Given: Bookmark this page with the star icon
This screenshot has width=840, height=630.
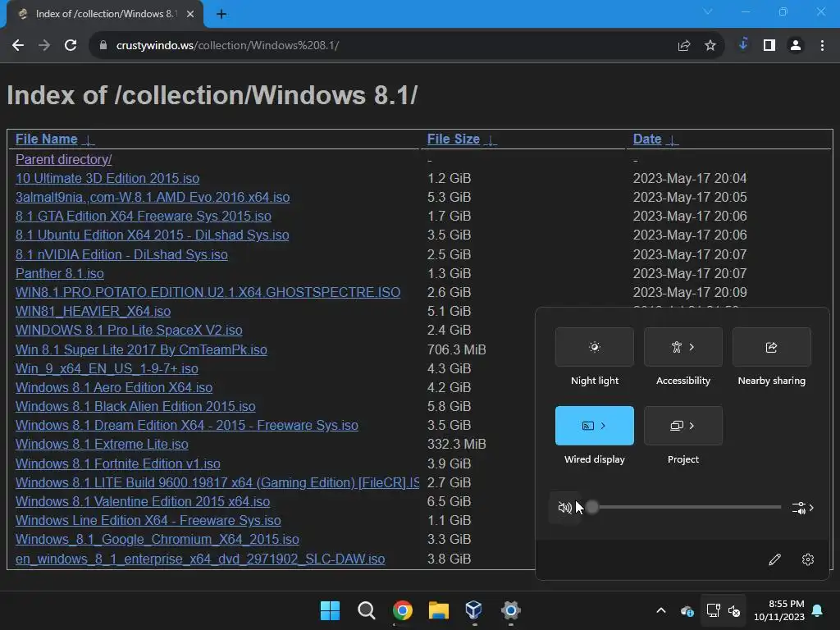Looking at the screenshot, I should pyautogui.click(x=710, y=46).
